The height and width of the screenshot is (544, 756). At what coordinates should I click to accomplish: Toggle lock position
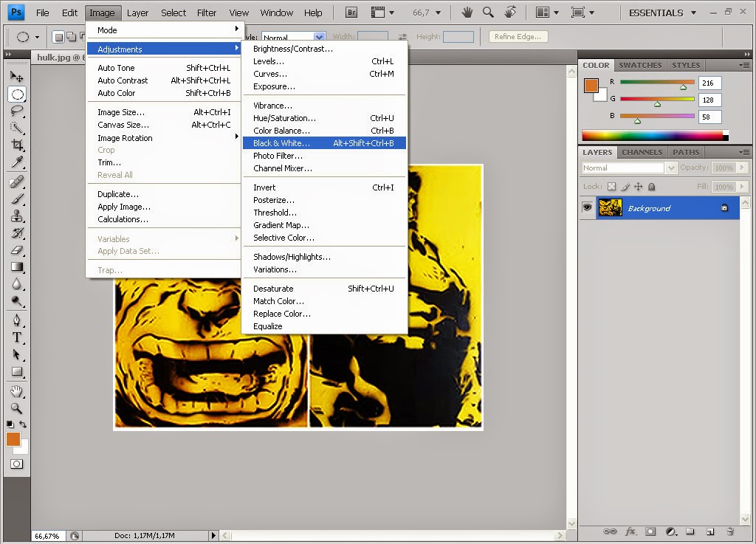point(639,187)
